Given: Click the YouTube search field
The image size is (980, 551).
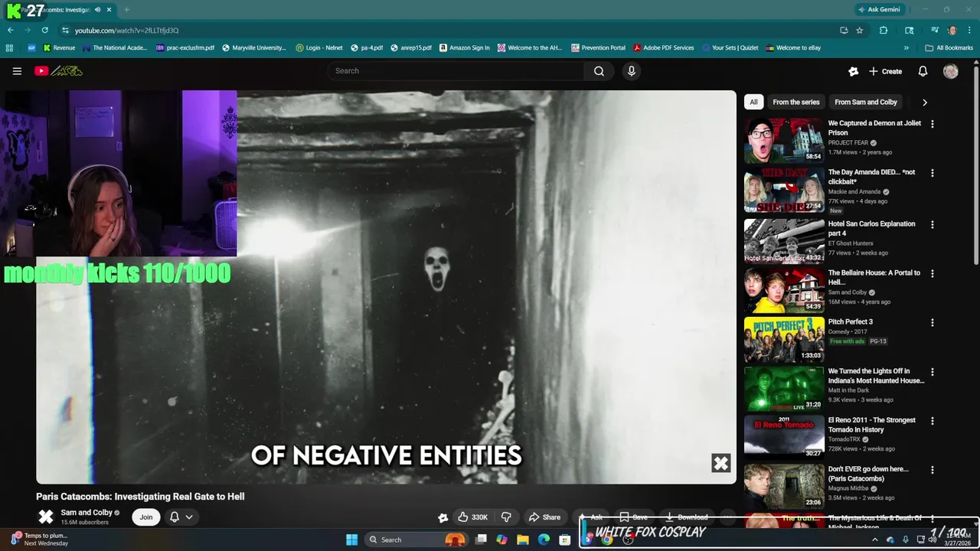Looking at the screenshot, I should coord(456,71).
